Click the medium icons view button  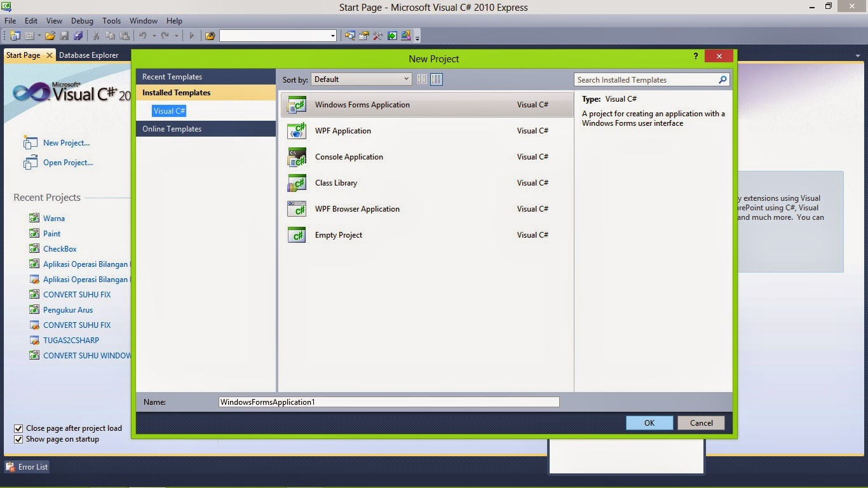click(x=437, y=79)
